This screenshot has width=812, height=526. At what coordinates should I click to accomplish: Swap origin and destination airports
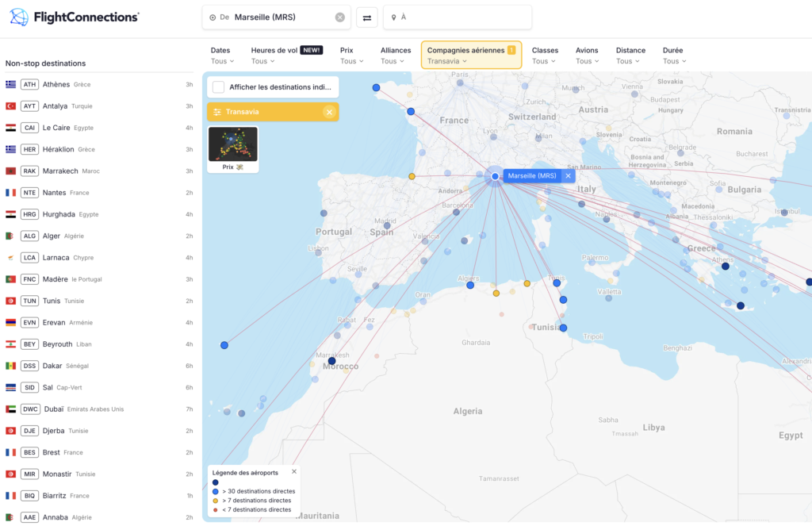coord(366,17)
